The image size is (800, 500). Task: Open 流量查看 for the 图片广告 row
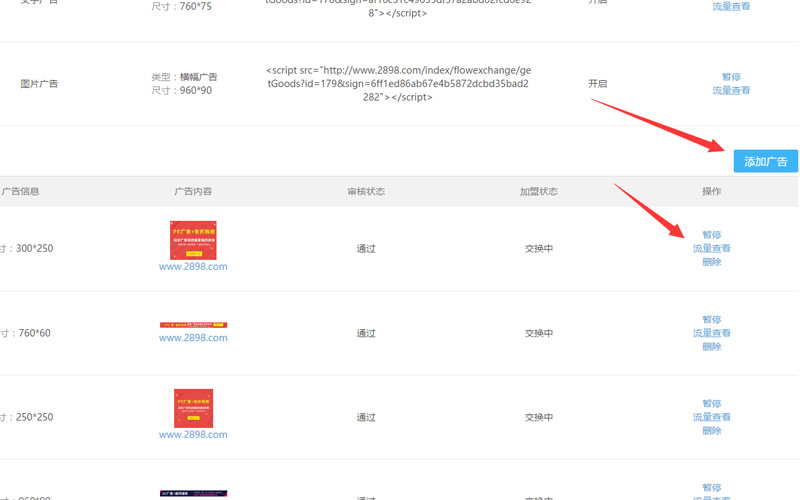pyautogui.click(x=731, y=90)
